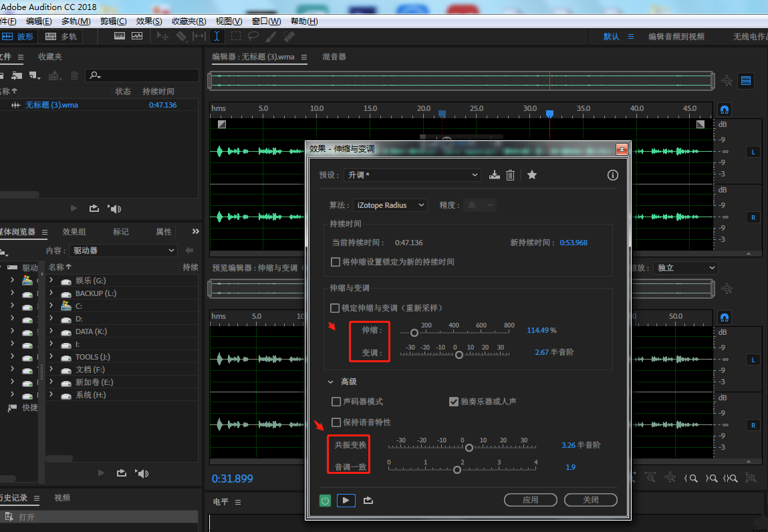Expand the BACKUP (L:) drive
This screenshot has height=532, width=768.
tap(51, 293)
